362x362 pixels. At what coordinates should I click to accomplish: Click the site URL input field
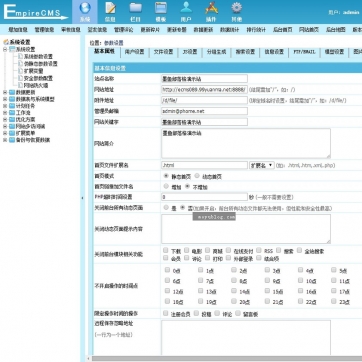(204, 89)
